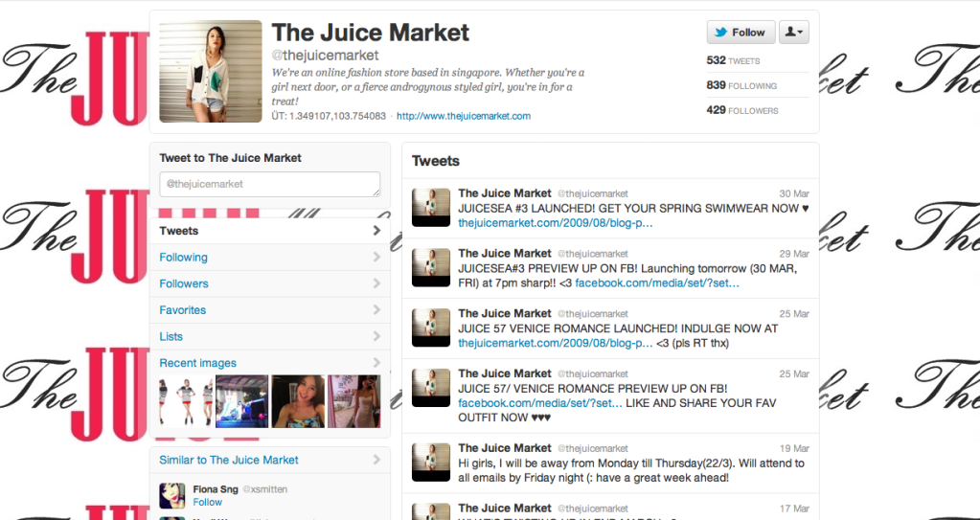Open Recent images link

tap(197, 363)
